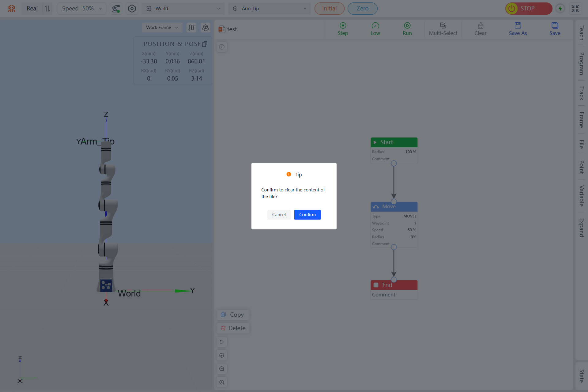This screenshot has height=392, width=588.
Task: Open the Work Frame dropdown
Action: click(x=162, y=28)
